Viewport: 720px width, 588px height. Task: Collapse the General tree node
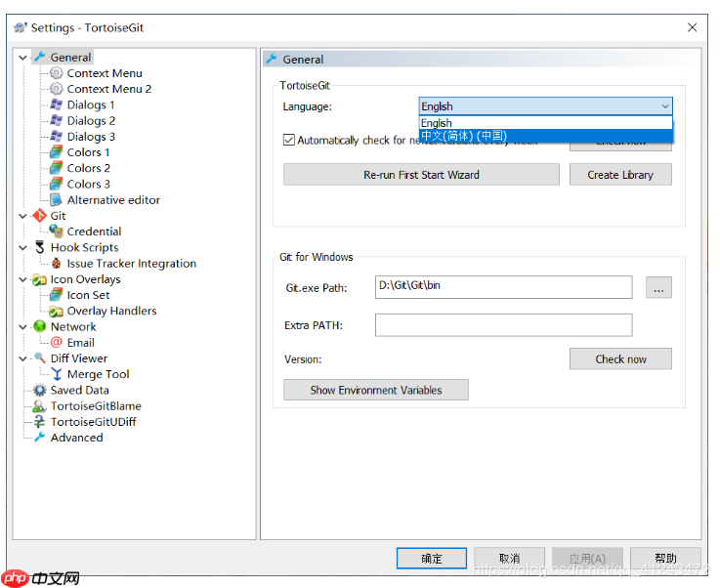[22, 58]
